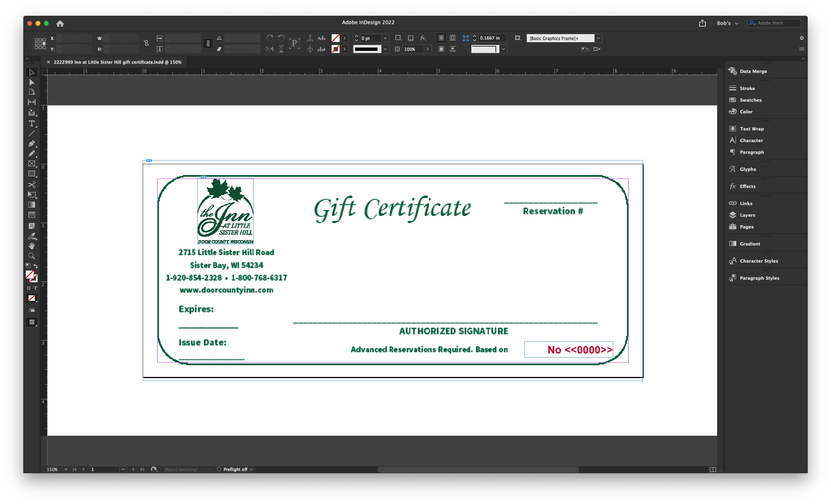
Task: Select the Type tool
Action: point(31,123)
